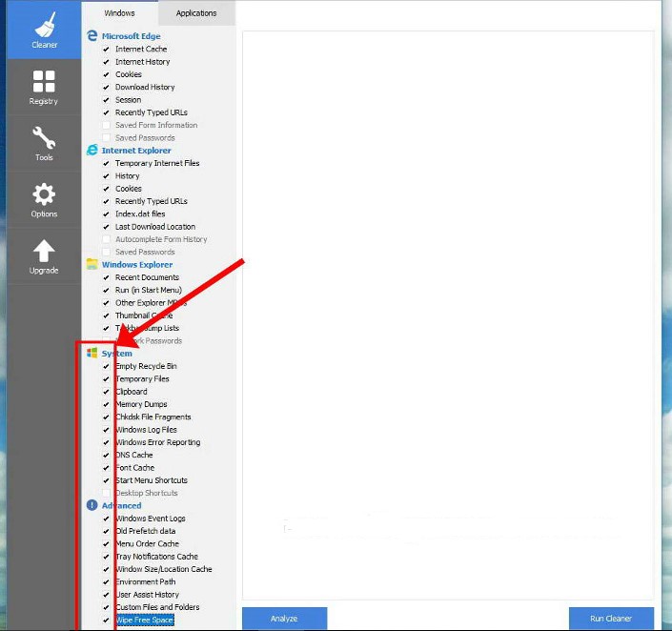
Task: Click 'Recently Typed URLs' under Microsoft Edge
Action: pyautogui.click(x=152, y=112)
